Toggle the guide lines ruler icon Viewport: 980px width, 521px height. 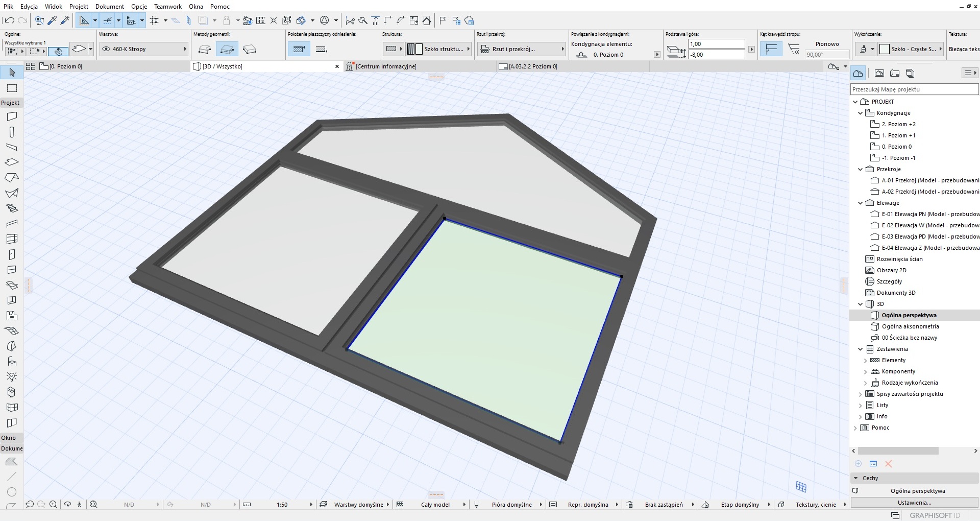(x=84, y=20)
